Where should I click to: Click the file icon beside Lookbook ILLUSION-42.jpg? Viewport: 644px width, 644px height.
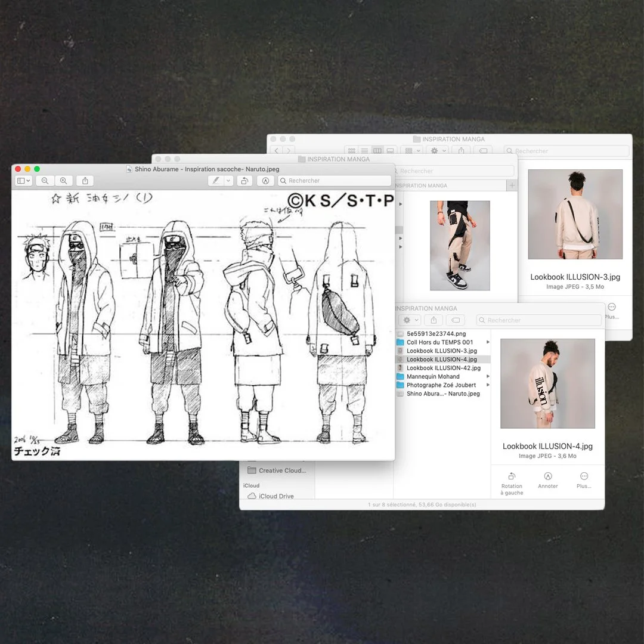click(x=400, y=368)
